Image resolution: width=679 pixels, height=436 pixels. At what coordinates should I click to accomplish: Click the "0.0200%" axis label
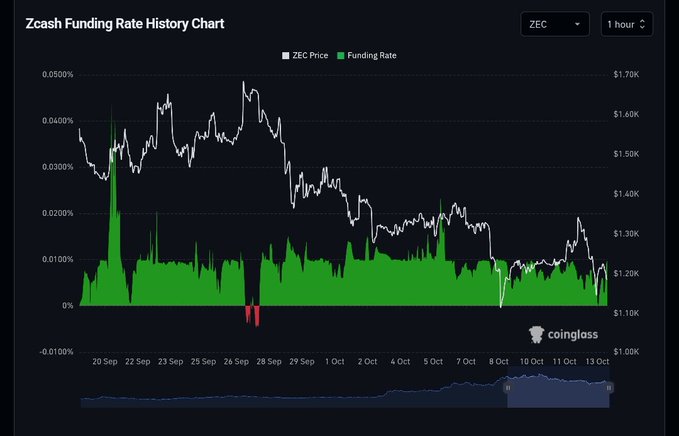[58, 213]
